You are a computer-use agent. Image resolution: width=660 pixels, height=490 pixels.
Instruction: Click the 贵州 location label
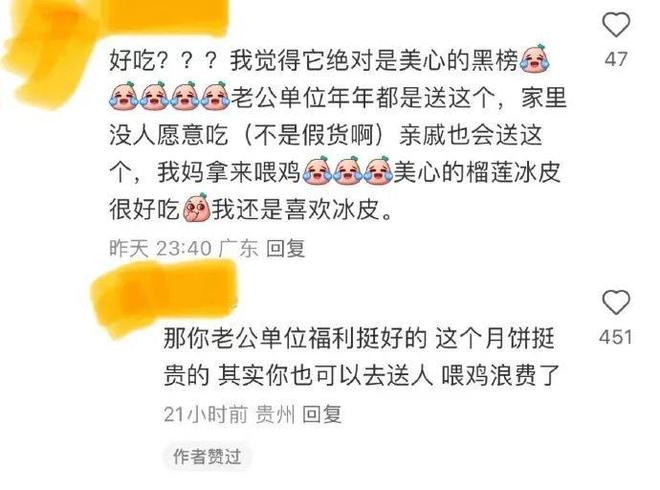pos(275,414)
